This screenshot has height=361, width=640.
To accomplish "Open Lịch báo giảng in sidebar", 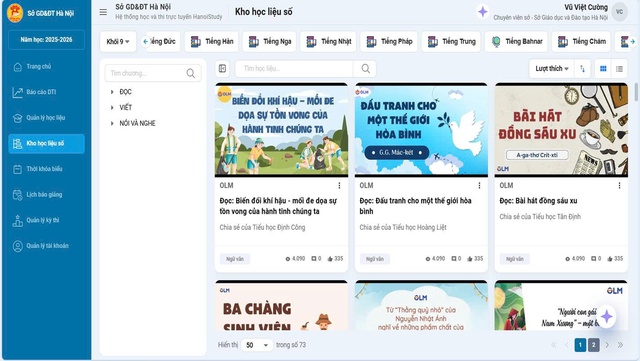I will click(x=47, y=195).
